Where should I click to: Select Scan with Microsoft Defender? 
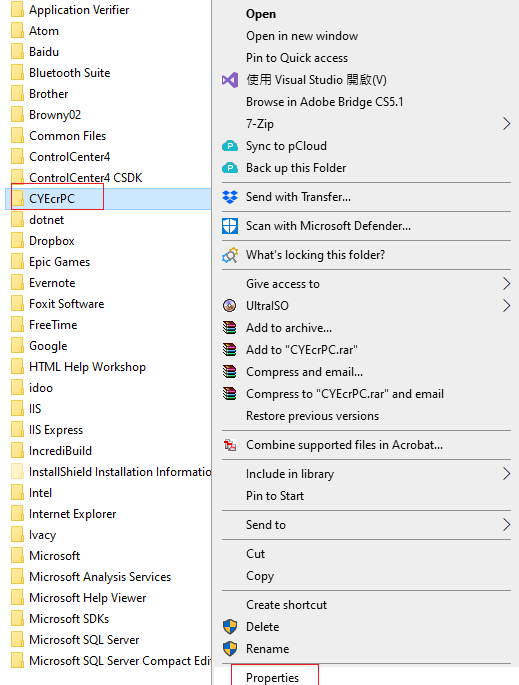point(328,226)
